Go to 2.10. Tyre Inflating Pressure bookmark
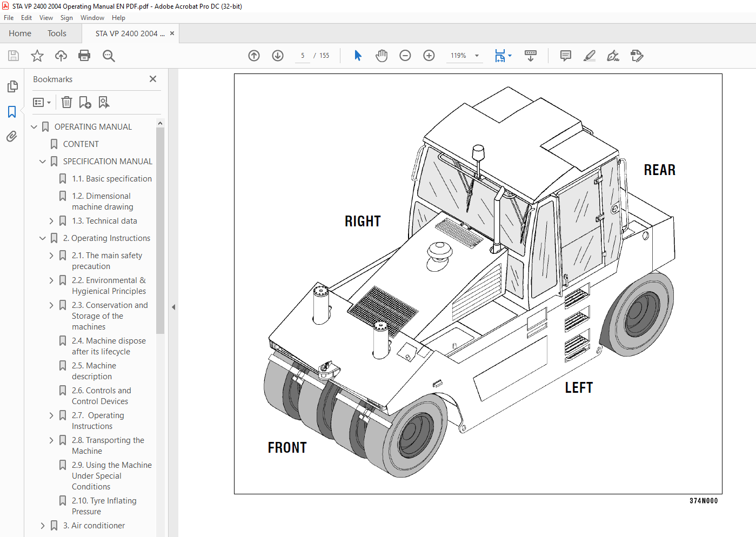Screen dimensions: 756x537 pyautogui.click(x=104, y=506)
